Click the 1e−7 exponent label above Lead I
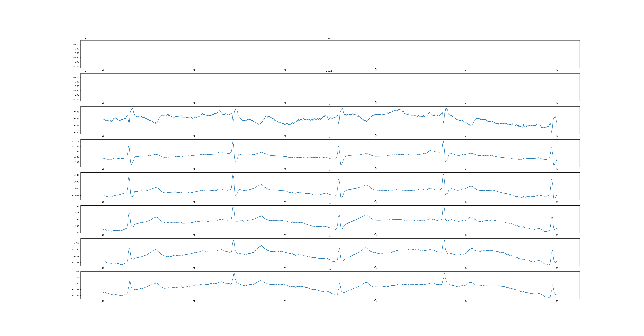Viewport: 644px width, 336px height. [83, 39]
